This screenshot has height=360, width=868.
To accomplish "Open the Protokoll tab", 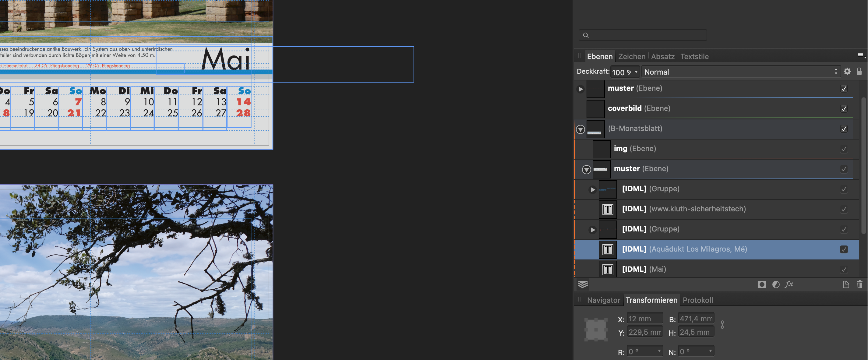I will click(697, 300).
